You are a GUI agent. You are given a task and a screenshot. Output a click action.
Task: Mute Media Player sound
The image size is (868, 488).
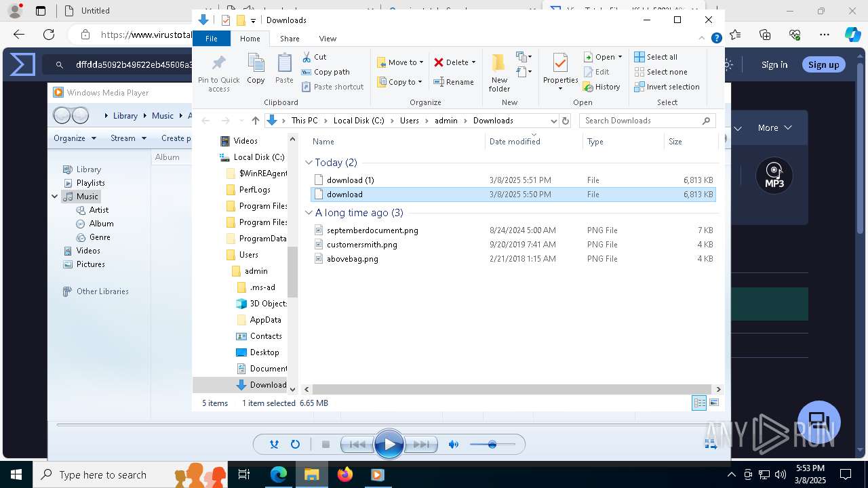click(454, 445)
